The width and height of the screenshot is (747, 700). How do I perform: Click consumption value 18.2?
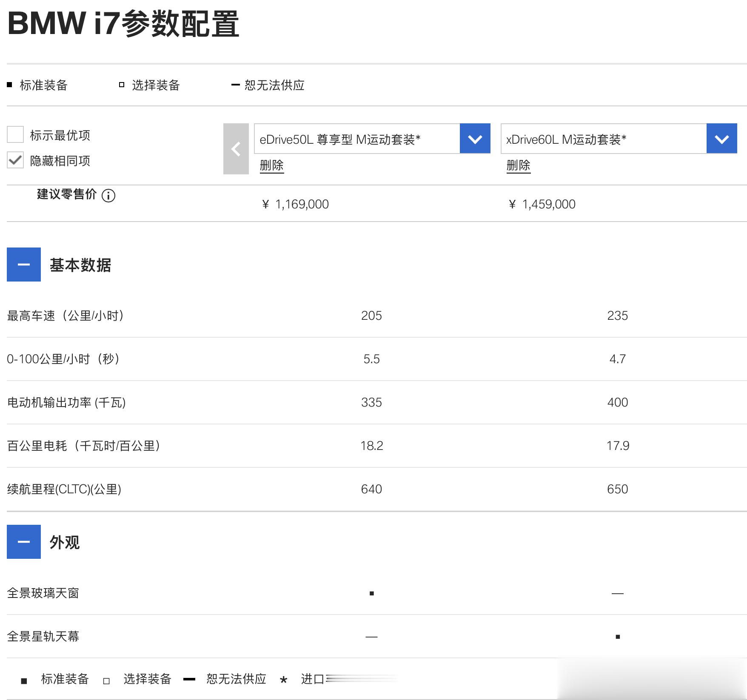[372, 446]
